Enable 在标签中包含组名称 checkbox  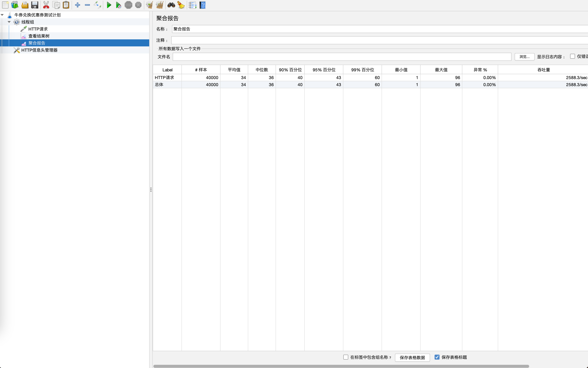(346, 357)
